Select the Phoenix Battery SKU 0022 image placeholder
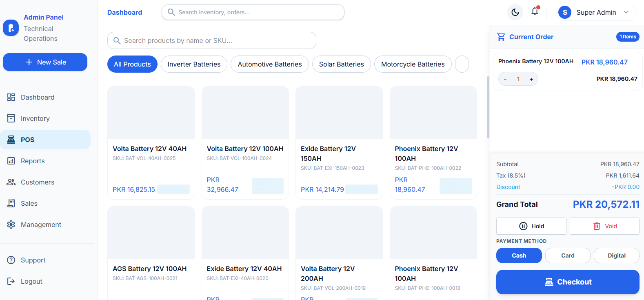The width and height of the screenshot is (644, 300). click(433, 112)
